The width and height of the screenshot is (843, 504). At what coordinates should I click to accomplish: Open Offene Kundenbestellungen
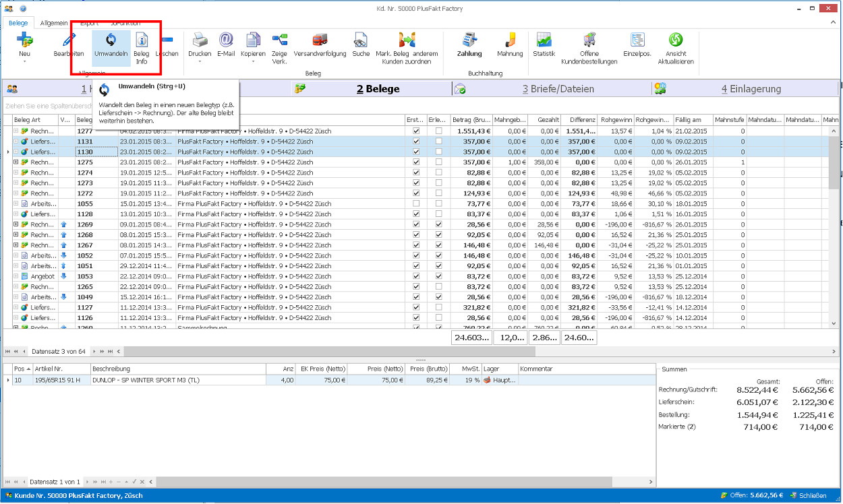pos(589,41)
